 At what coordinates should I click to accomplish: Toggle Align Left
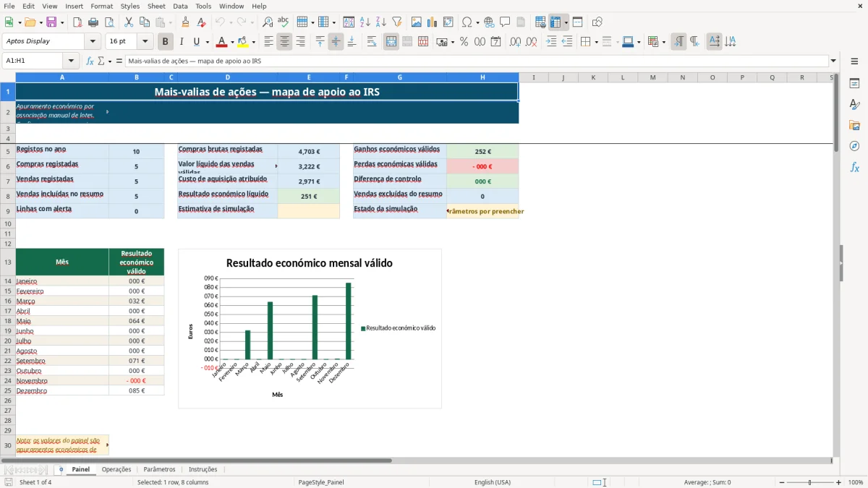pyautogui.click(x=268, y=42)
